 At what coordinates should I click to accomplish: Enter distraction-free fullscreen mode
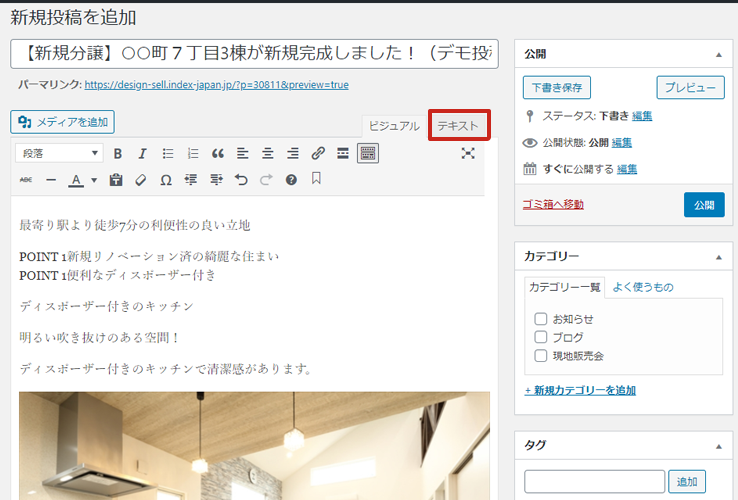[x=468, y=153]
